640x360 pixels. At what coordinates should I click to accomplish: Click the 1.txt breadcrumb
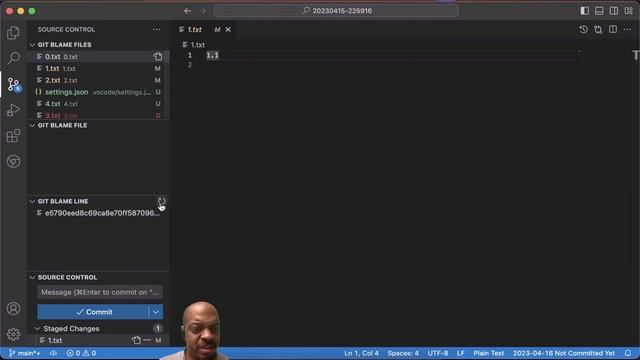[x=198, y=44]
